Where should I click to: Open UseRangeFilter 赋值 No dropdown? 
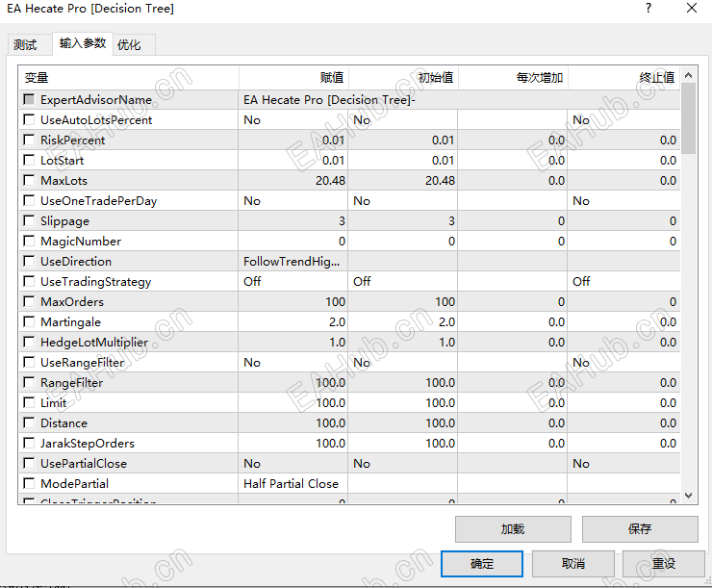pyautogui.click(x=293, y=363)
